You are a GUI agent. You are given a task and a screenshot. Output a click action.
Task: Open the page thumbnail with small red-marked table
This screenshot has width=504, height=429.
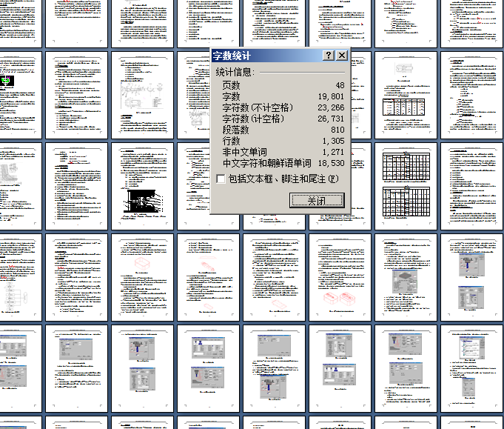point(406,96)
